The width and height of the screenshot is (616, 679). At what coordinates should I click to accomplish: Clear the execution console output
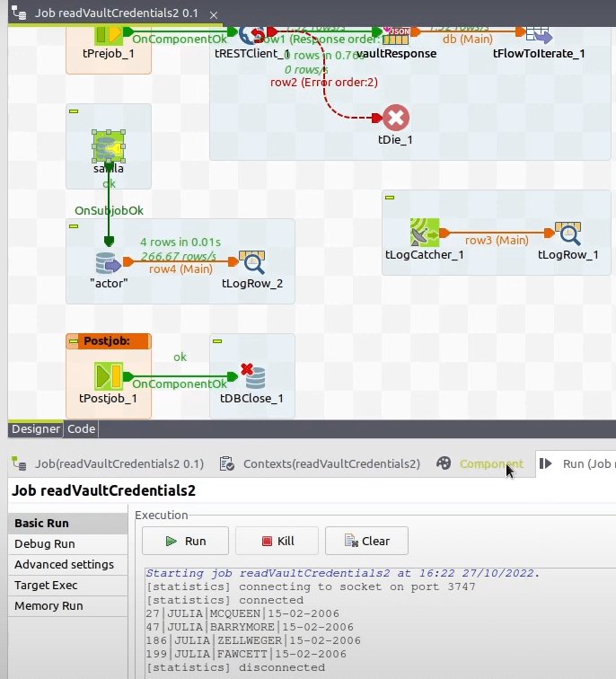pos(366,541)
